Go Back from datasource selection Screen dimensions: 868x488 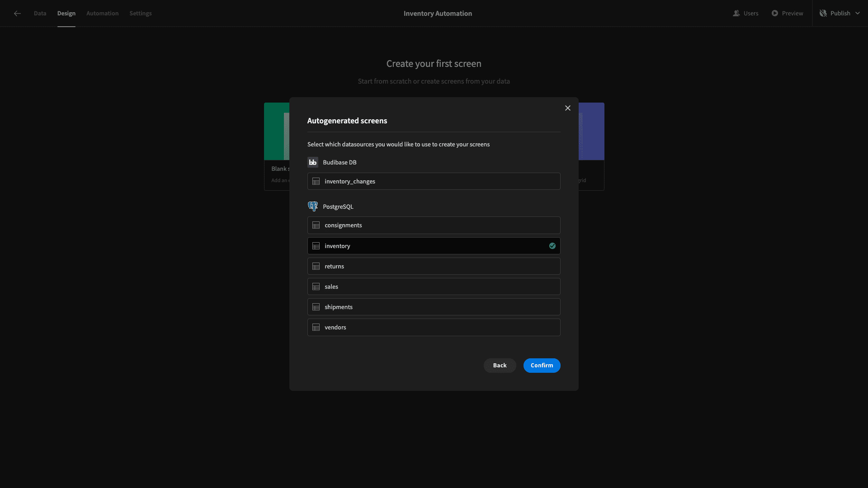click(x=500, y=366)
